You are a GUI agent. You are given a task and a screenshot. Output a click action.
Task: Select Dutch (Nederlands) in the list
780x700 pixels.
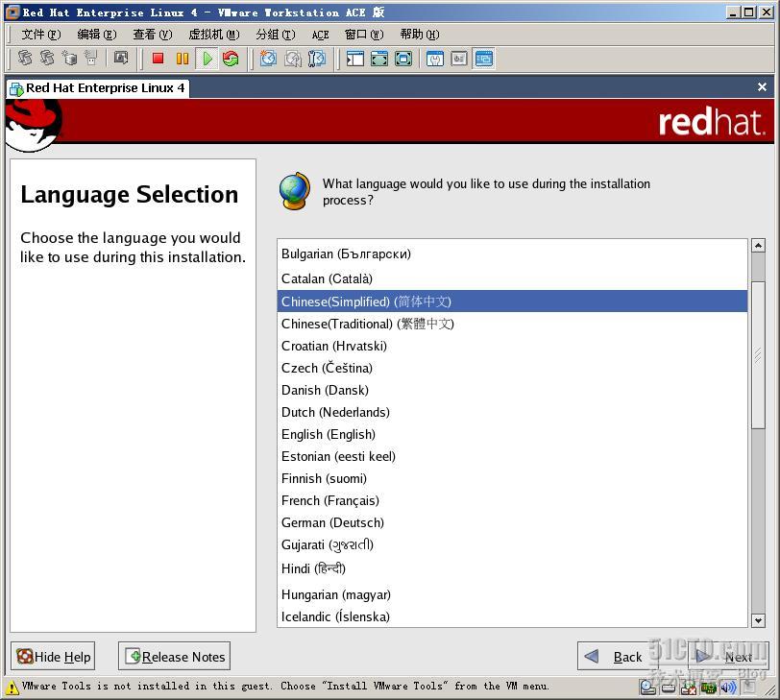pyautogui.click(x=512, y=412)
